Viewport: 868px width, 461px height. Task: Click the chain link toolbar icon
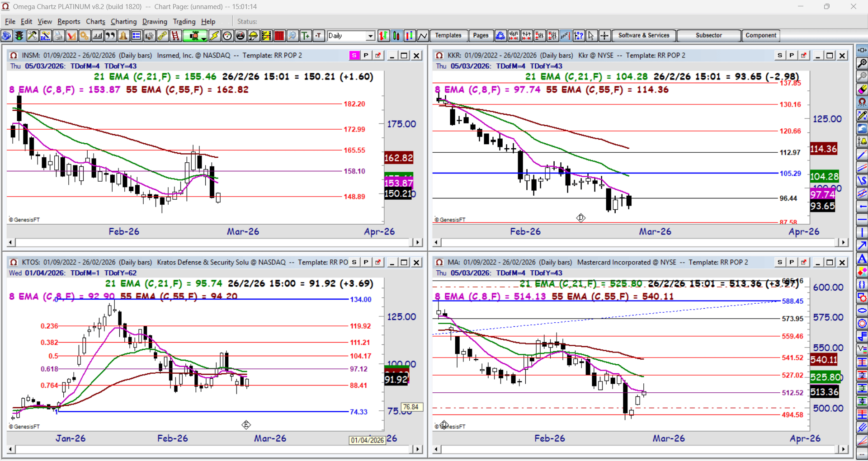tap(162, 36)
